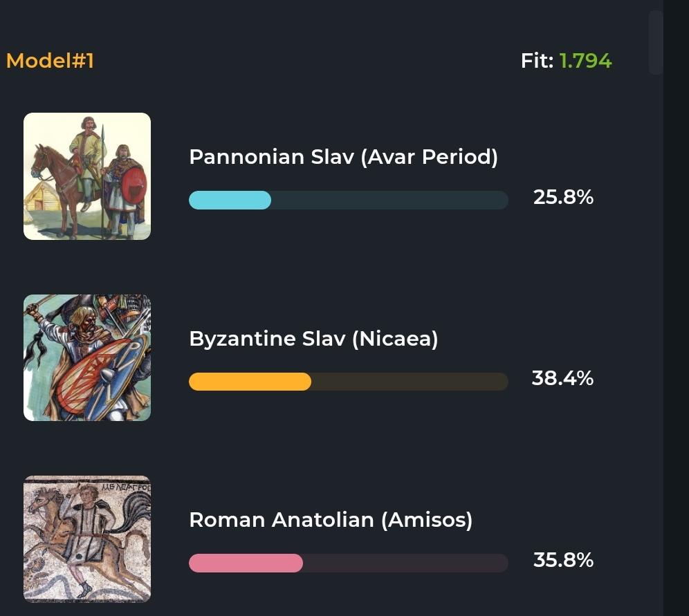This screenshot has width=689, height=616.
Task: Select the Roman Anatolian (Amisos) label
Action: 331,519
